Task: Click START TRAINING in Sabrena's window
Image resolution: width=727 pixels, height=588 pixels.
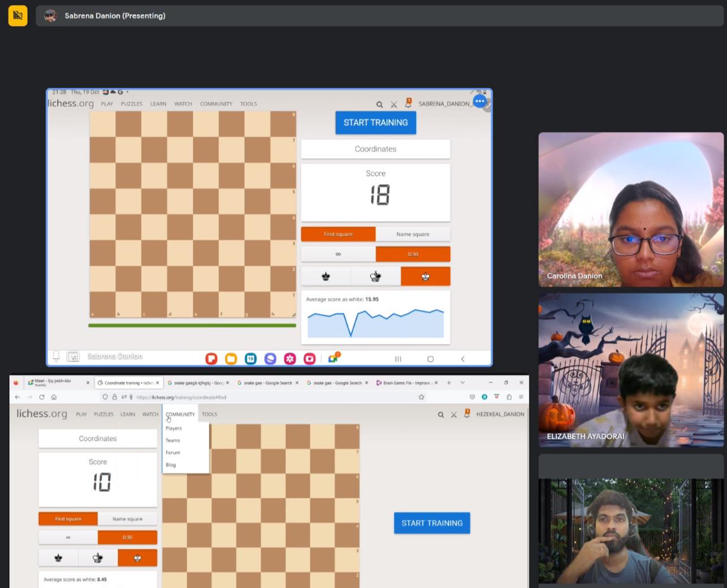Action: [375, 122]
